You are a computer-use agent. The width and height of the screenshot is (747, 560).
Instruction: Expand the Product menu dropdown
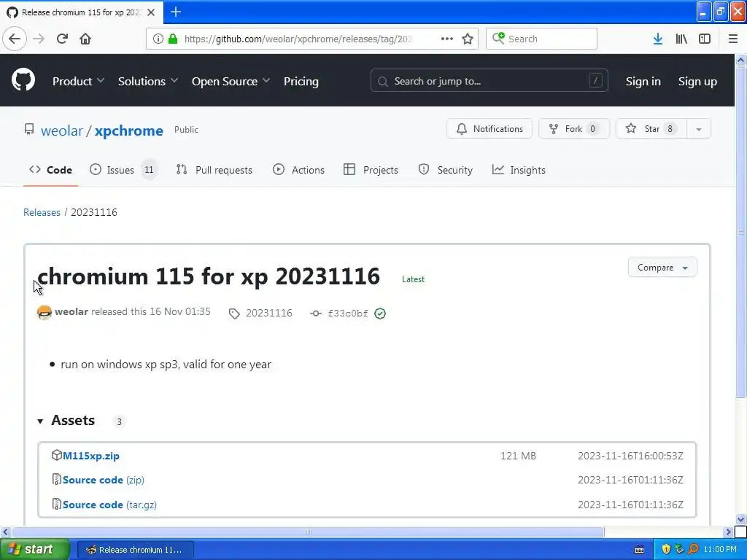coord(78,82)
